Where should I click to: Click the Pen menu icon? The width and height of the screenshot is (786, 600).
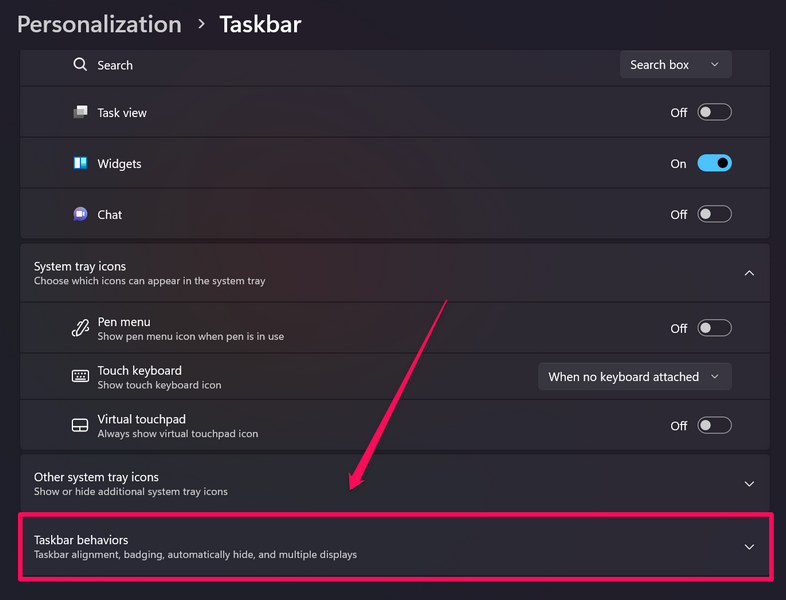[81, 328]
